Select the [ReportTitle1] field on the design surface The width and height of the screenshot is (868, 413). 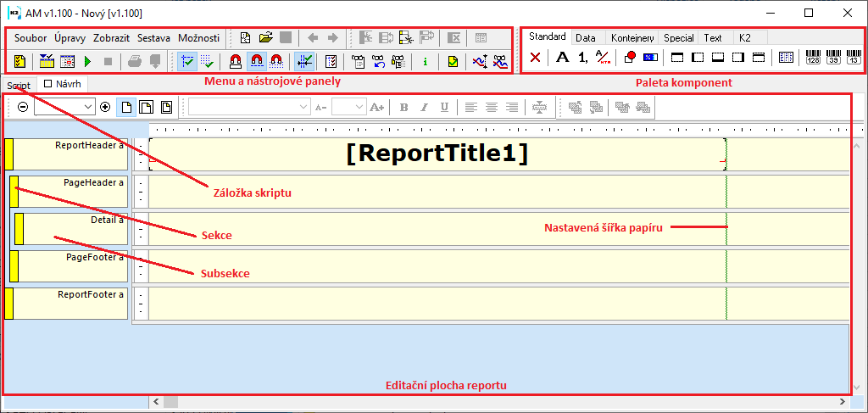(437, 153)
